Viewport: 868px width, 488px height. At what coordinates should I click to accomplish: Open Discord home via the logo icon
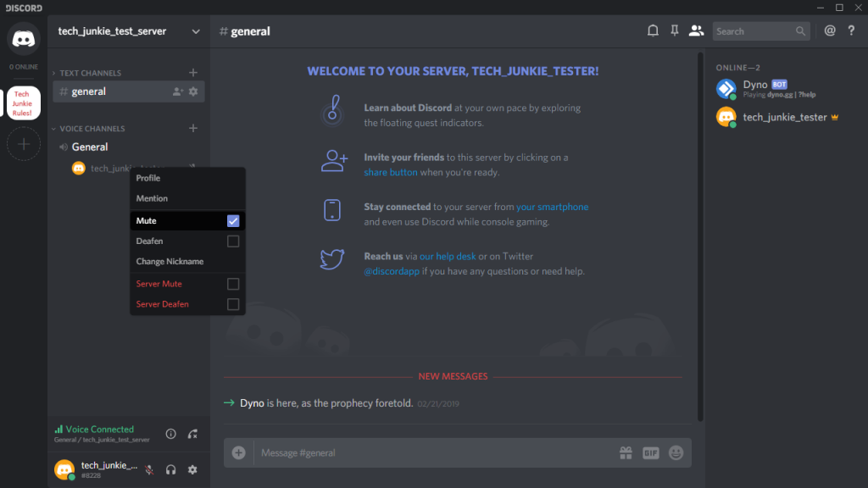23,39
